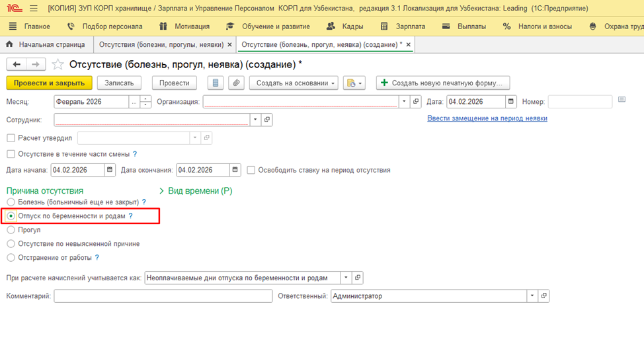The width and height of the screenshot is (644, 363).
Task: Click the back navigation arrow
Action: (17, 65)
